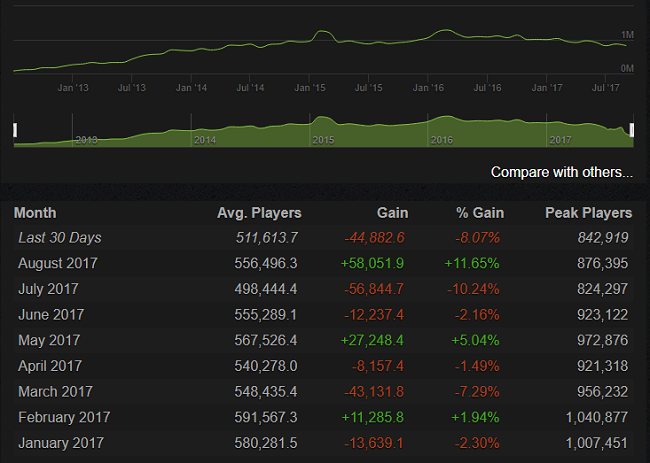Click the gain value +58,051.9

tap(372, 263)
